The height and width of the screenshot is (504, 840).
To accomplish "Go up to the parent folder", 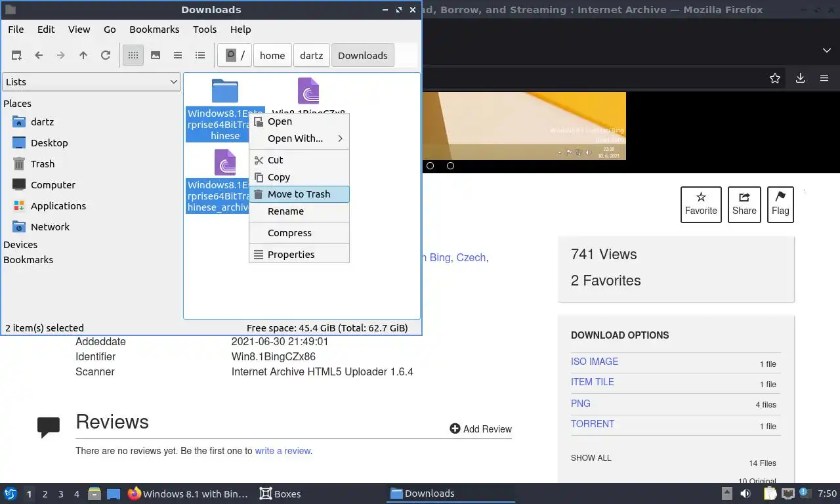I will pos(83,56).
